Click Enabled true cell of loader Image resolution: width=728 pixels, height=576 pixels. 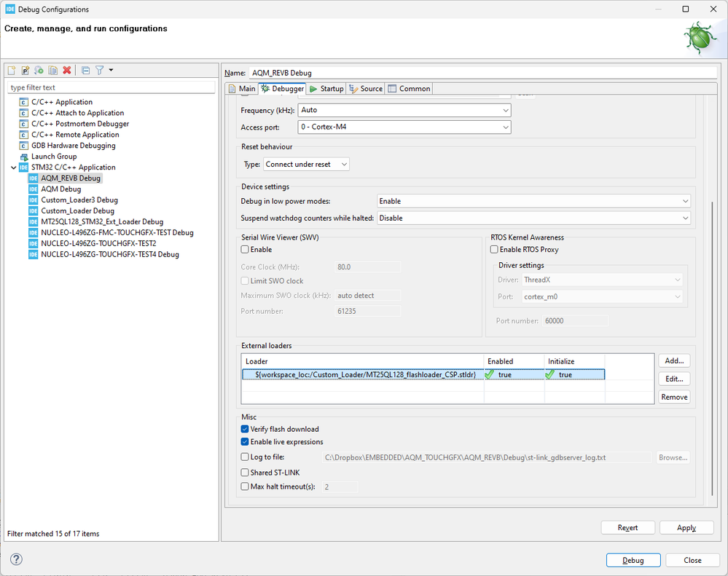[514, 375]
